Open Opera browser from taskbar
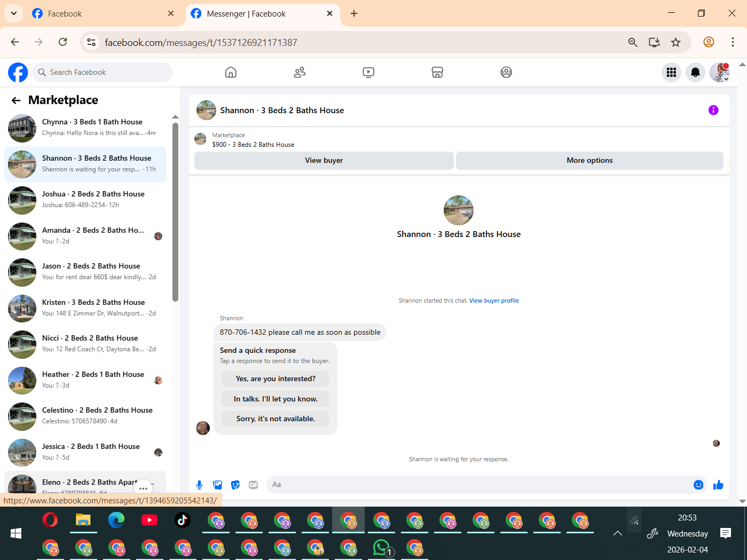Viewport: 747px width, 560px height. 50,520
